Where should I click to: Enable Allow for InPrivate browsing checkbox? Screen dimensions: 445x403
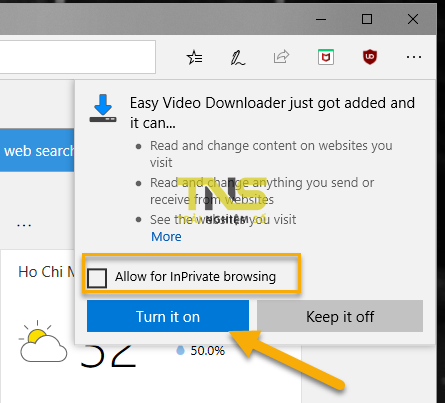point(97,278)
